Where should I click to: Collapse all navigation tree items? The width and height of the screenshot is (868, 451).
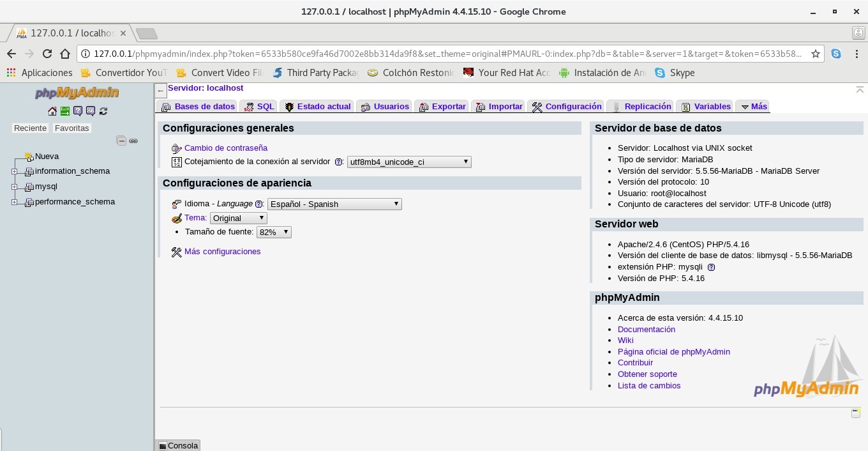point(121,141)
